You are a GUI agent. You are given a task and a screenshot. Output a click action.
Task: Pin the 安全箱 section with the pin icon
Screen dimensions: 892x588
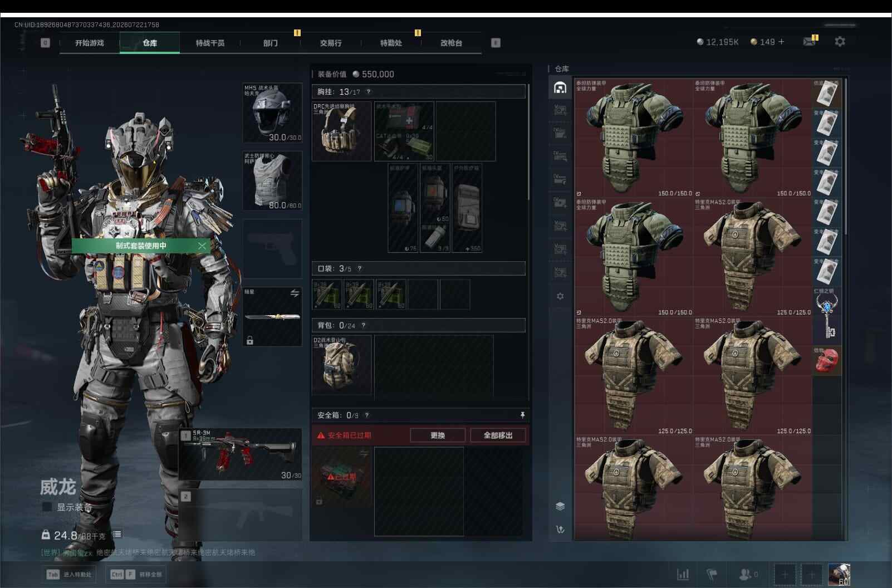coord(522,415)
